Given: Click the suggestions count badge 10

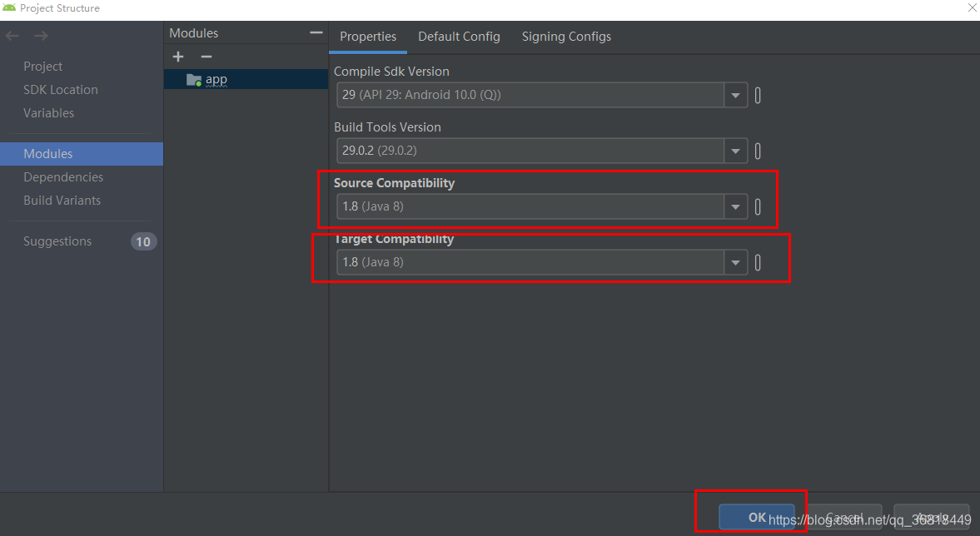Looking at the screenshot, I should point(143,241).
